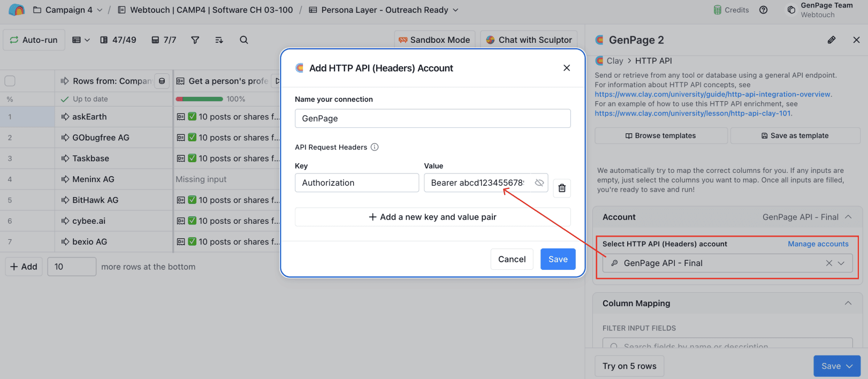Select the bexio AG cell

(113, 242)
